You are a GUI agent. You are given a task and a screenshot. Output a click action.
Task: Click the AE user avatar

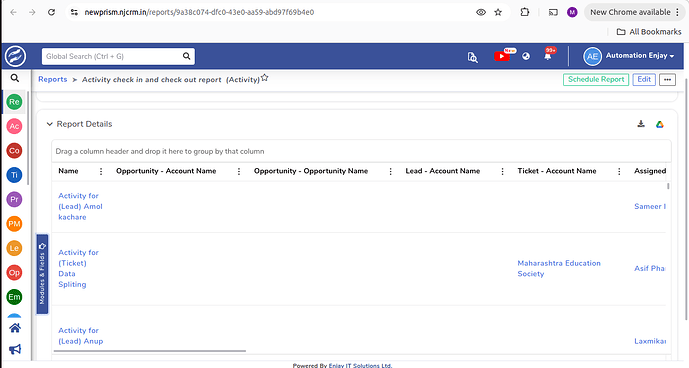click(x=592, y=56)
